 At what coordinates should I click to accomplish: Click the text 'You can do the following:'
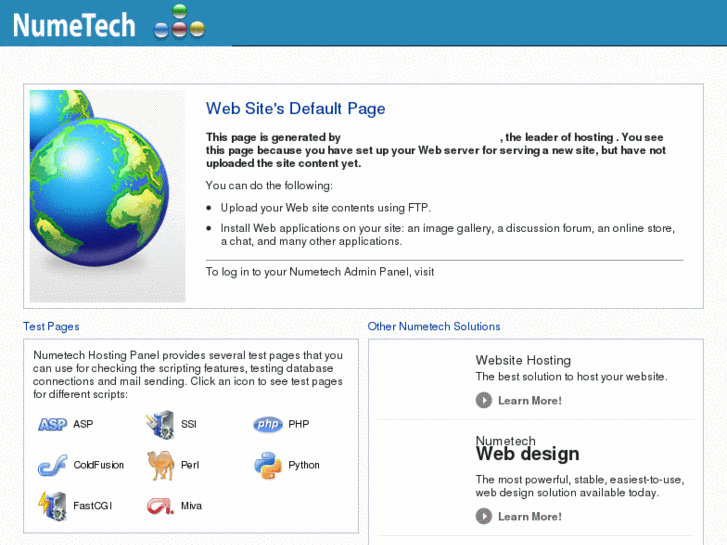pyautogui.click(x=269, y=186)
